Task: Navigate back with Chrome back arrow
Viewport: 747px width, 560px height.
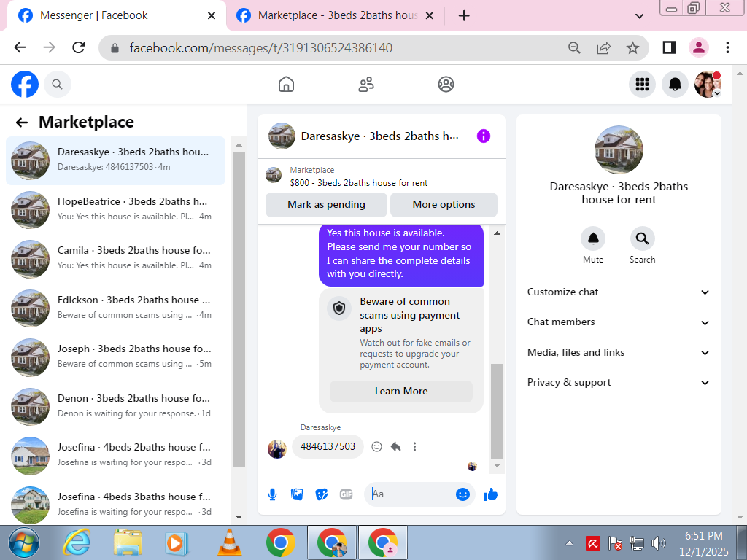Action: click(20, 47)
